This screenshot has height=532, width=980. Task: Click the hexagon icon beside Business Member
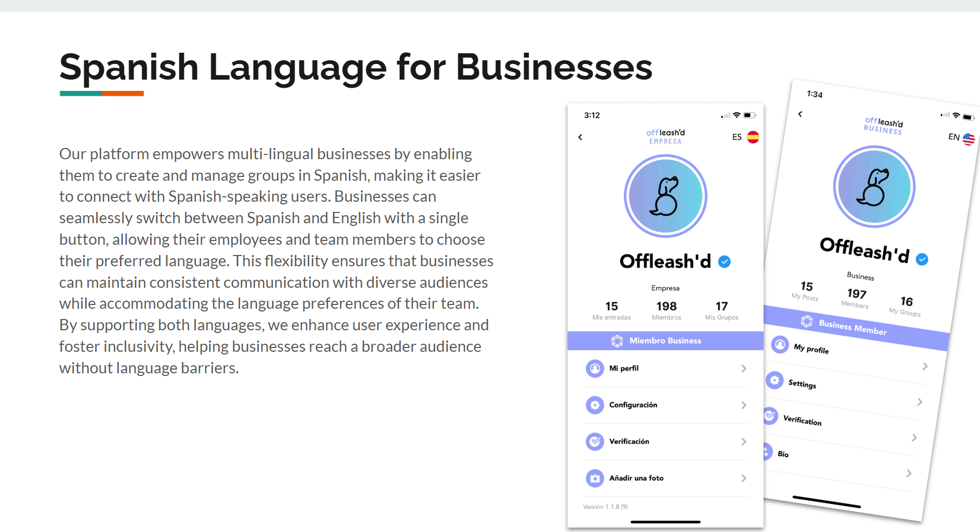(807, 321)
